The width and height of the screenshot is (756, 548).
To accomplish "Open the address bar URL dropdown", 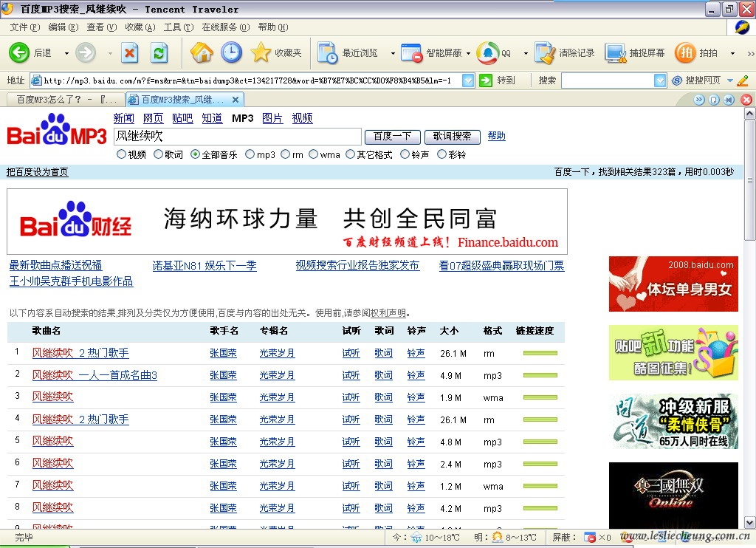I will click(467, 81).
